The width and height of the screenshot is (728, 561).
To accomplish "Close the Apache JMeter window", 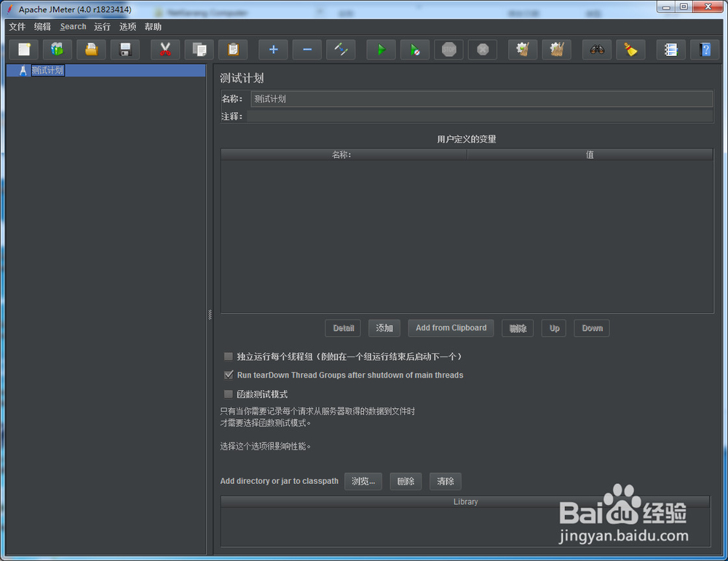I will (708, 7).
